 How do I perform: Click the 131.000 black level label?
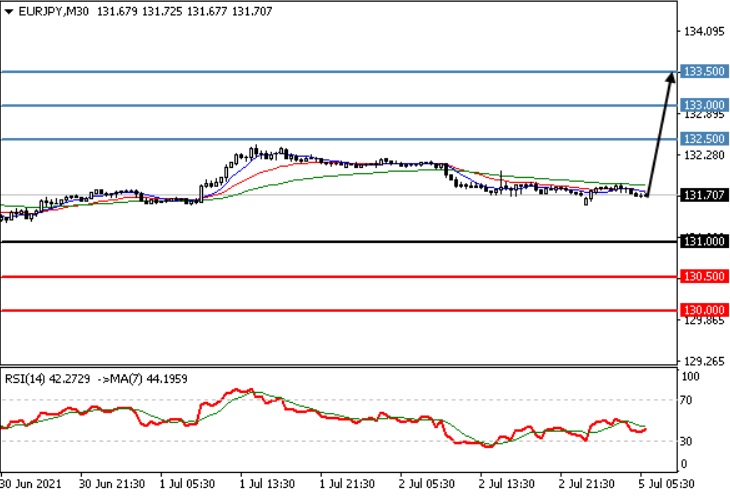tap(704, 241)
